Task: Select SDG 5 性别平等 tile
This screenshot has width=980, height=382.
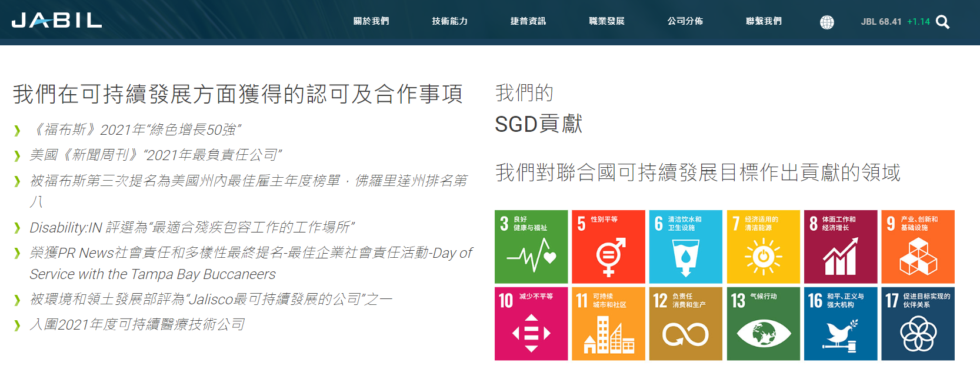Action: (x=608, y=247)
